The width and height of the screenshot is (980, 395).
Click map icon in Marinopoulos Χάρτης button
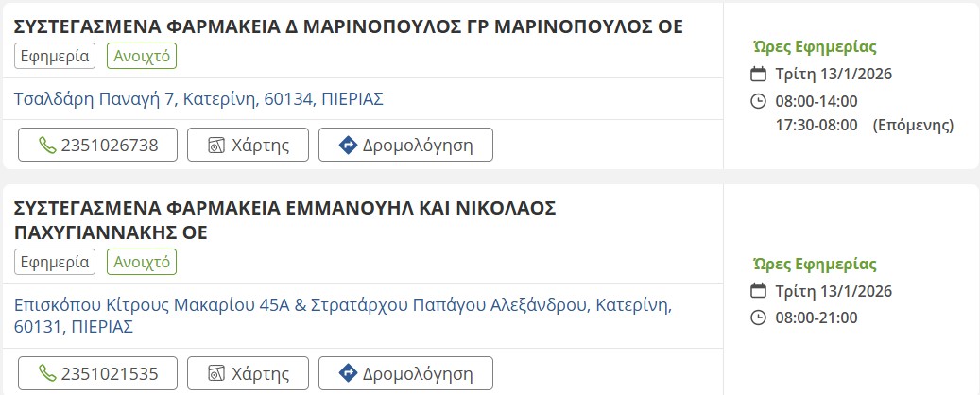click(x=215, y=146)
